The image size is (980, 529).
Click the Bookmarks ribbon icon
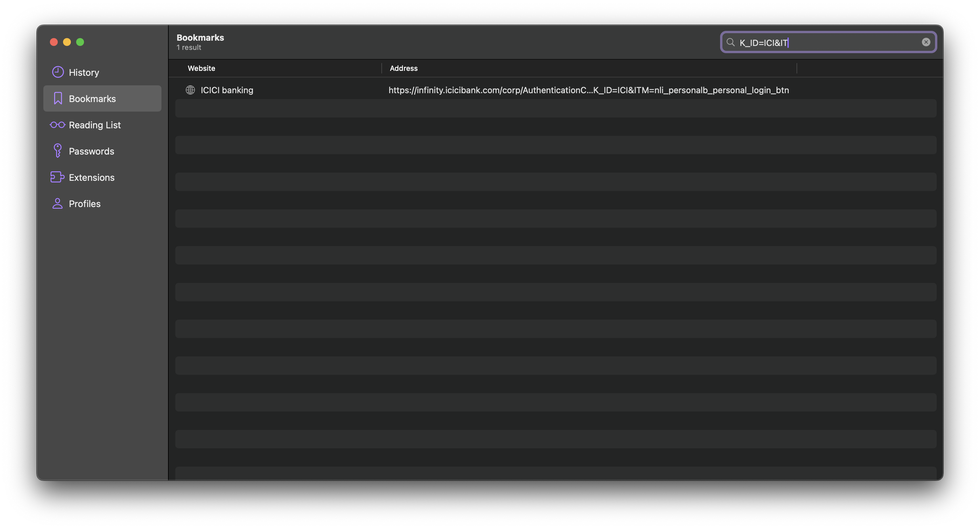coord(58,98)
